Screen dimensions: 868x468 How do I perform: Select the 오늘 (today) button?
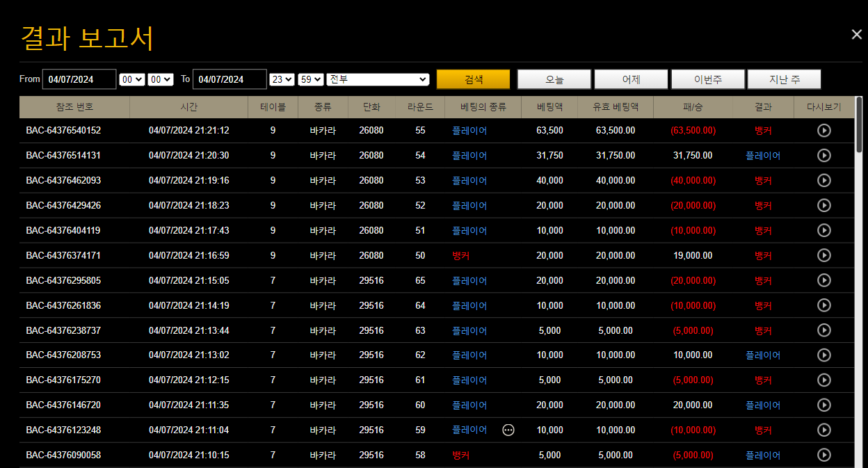pyautogui.click(x=554, y=79)
